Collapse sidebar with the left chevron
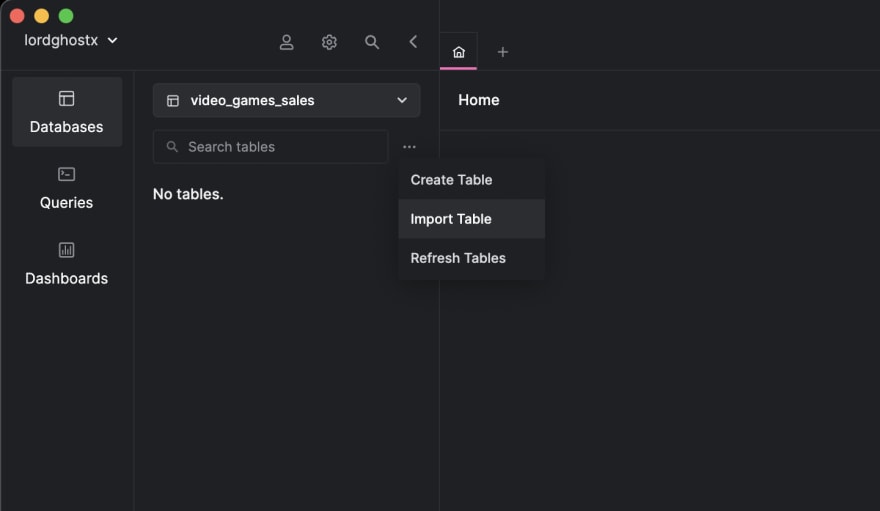Image resolution: width=880 pixels, height=511 pixels. coord(413,42)
